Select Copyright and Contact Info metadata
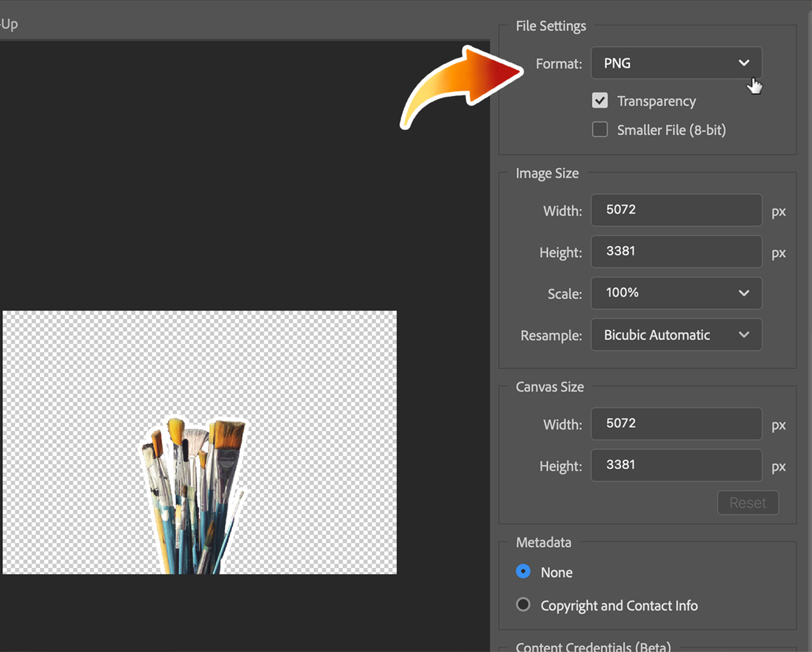The width and height of the screenshot is (812, 652). tap(523, 605)
